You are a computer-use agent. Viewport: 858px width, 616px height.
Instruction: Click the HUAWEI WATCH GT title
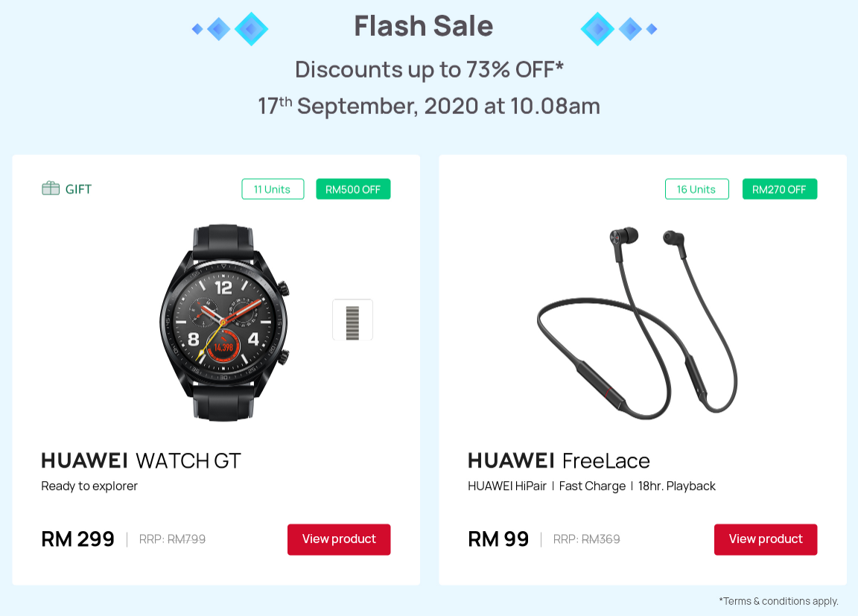click(x=141, y=460)
